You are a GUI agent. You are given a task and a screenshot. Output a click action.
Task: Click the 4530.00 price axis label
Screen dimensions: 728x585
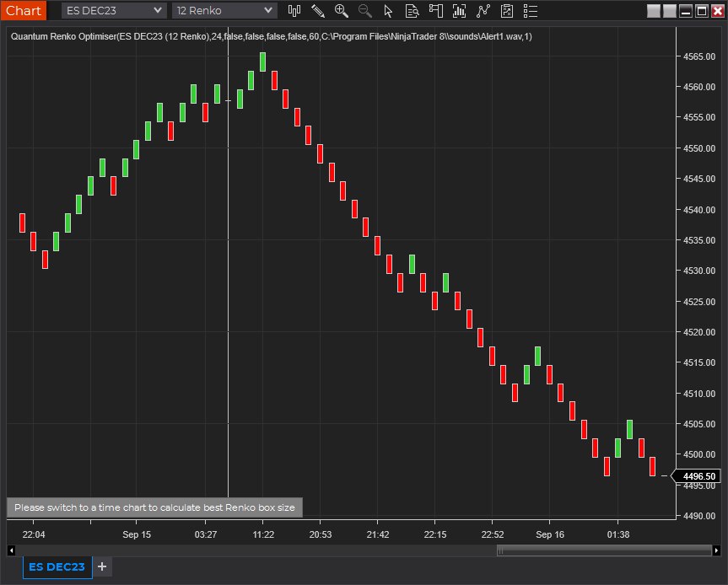(x=699, y=271)
